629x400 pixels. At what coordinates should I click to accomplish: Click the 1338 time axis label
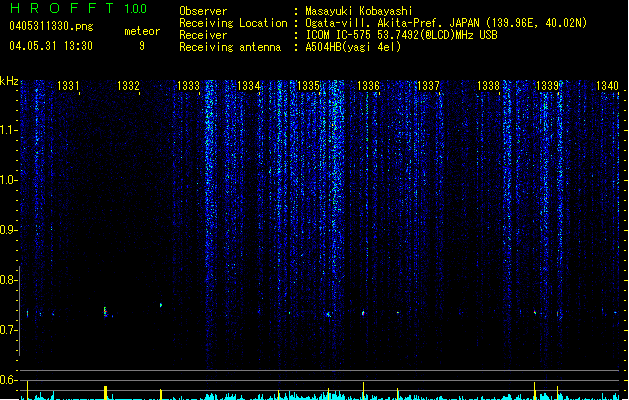point(488,85)
